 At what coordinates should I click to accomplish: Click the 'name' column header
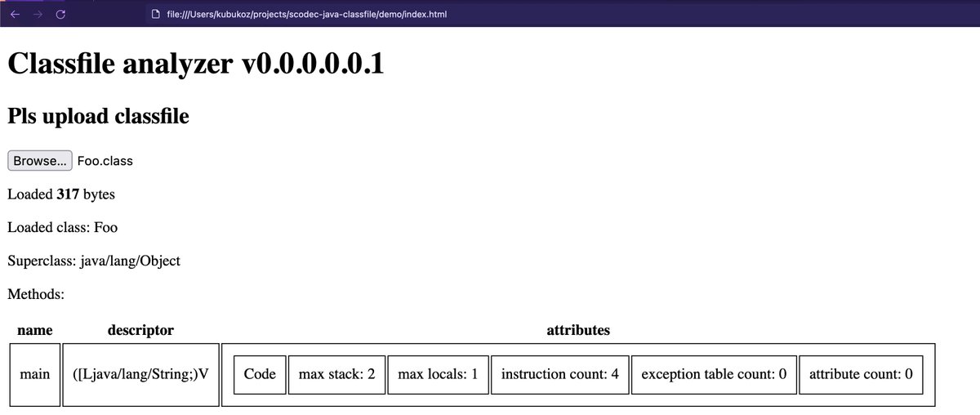34,330
